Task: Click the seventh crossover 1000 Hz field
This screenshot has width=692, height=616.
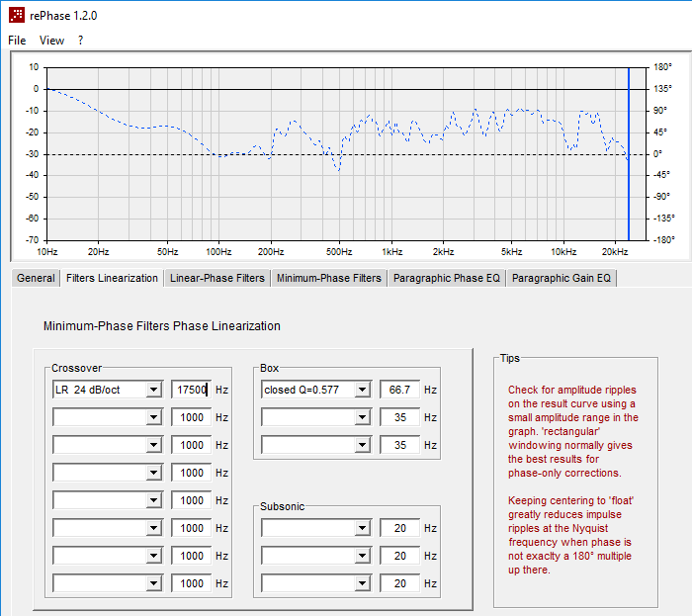Action: coord(192,556)
